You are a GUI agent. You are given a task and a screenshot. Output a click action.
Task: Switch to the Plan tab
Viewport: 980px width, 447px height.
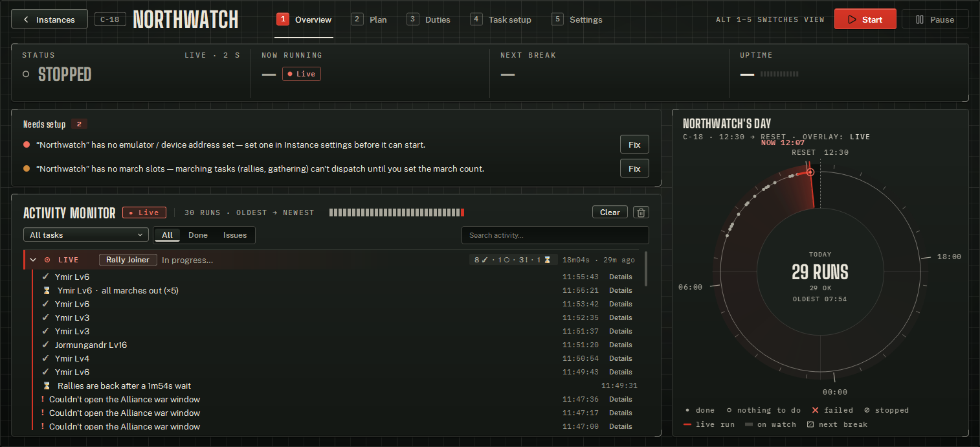pos(369,19)
